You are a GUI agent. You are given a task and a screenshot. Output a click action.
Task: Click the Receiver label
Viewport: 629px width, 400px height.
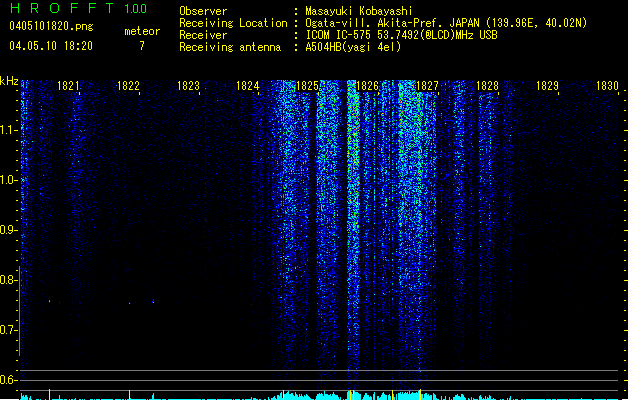coord(203,35)
